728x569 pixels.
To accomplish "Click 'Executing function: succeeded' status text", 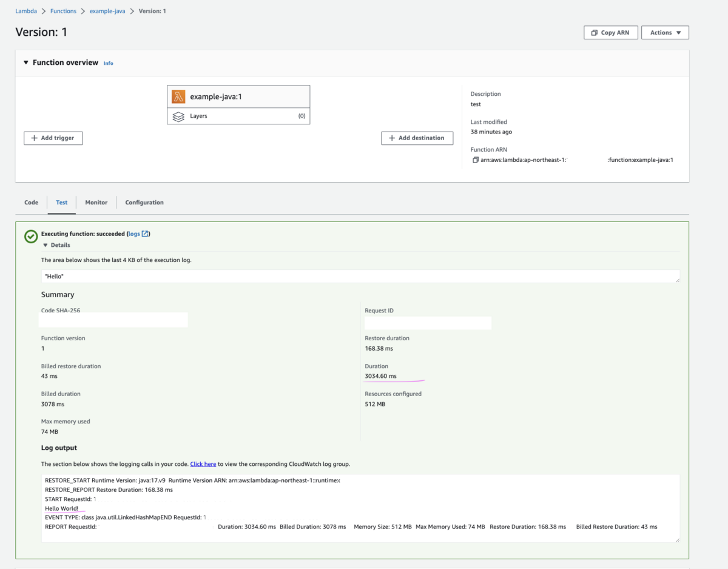I will pos(83,234).
